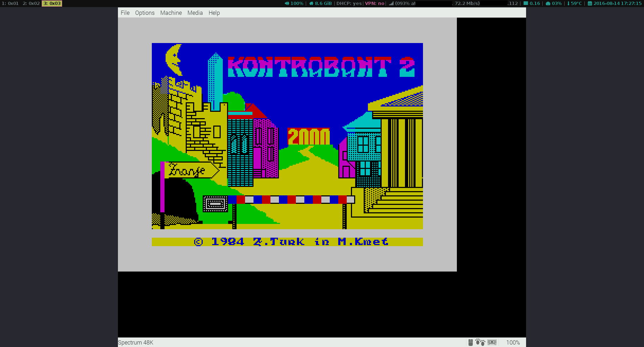Open the Media menu
This screenshot has height=347, width=644.
point(195,13)
